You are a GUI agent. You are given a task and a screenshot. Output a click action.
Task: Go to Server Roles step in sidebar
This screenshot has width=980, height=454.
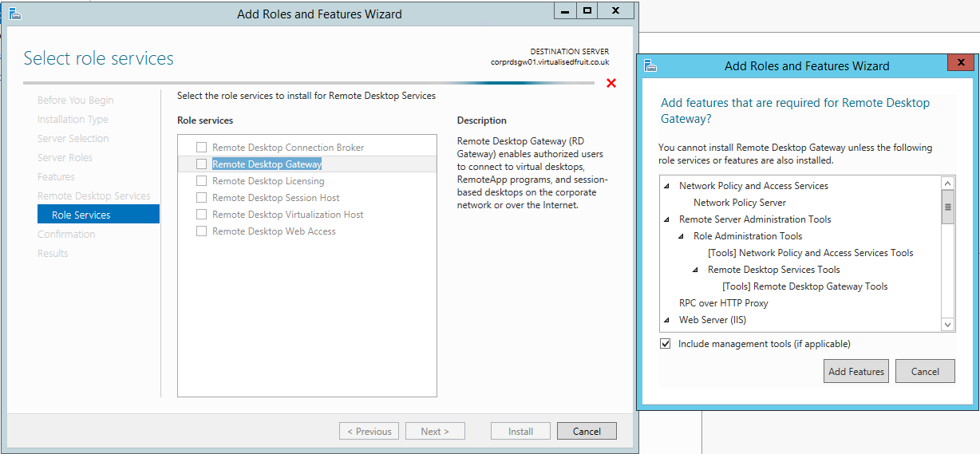[x=65, y=157]
